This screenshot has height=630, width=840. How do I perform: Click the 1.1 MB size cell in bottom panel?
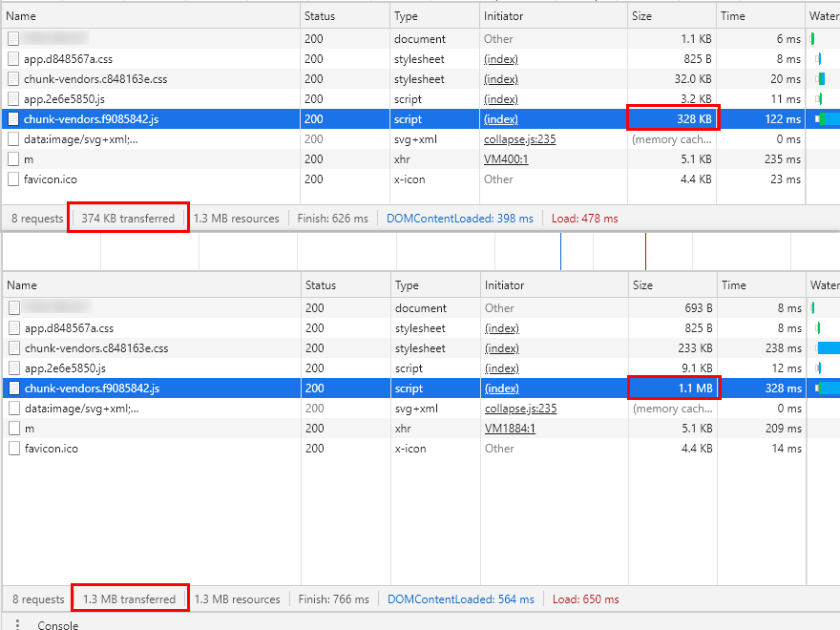(x=673, y=388)
